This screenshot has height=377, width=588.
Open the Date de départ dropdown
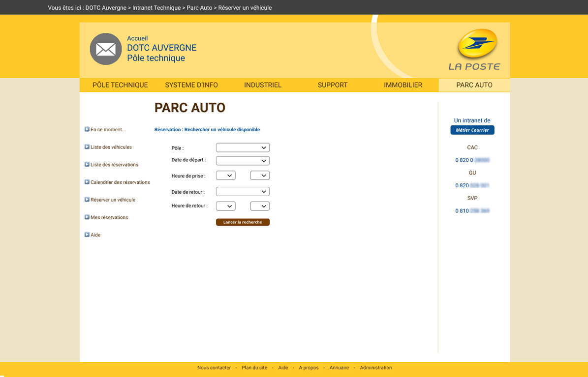pyautogui.click(x=243, y=161)
